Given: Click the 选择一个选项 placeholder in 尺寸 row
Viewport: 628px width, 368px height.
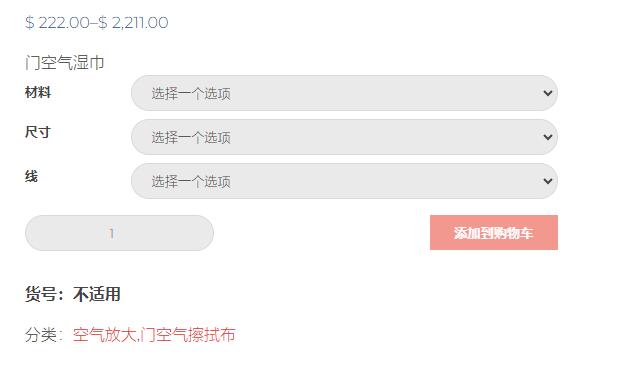Looking at the screenshot, I should click(x=191, y=137).
